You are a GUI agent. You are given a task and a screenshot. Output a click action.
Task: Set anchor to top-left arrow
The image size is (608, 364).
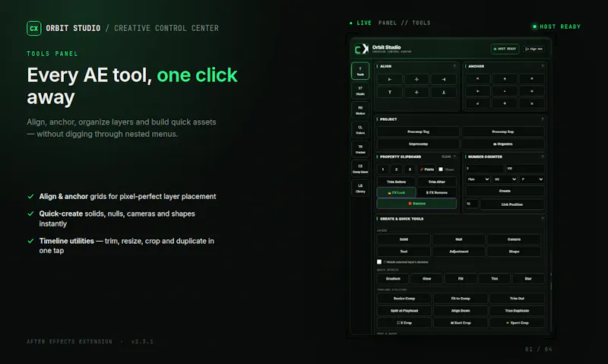click(x=477, y=79)
